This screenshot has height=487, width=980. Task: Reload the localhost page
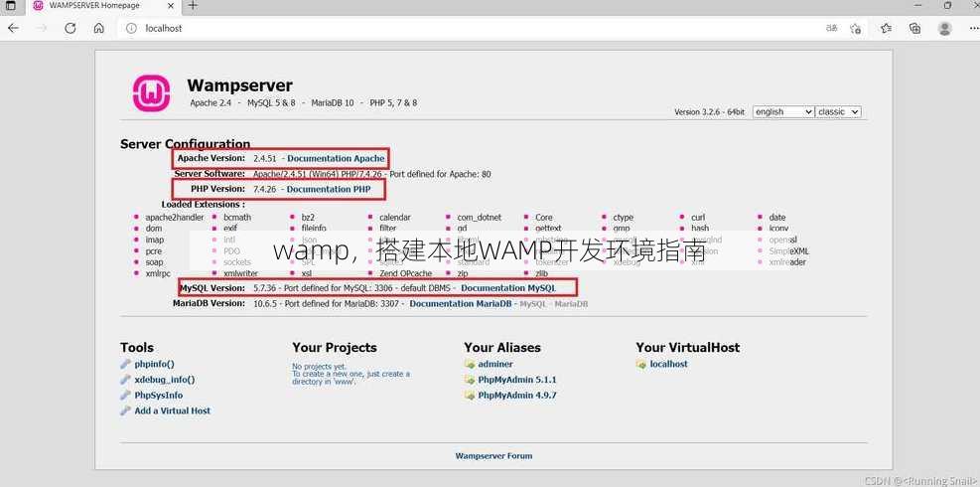(70, 28)
